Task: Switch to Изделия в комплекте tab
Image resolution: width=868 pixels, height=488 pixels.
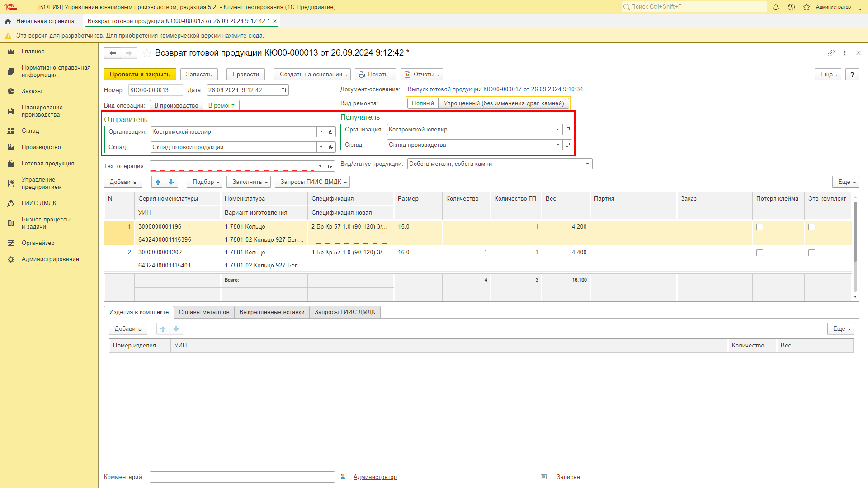Action: tap(139, 312)
